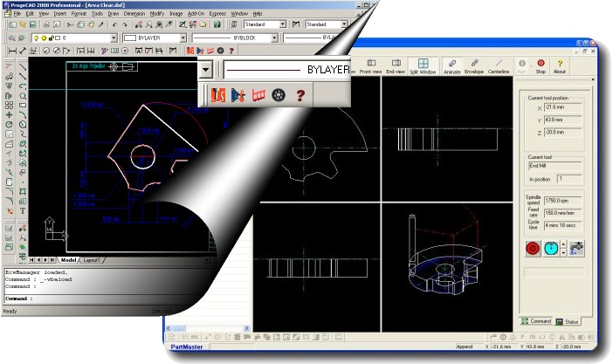This screenshot has height=364, width=613.
Task: Select the Diameter dimension tool
Action: [x=56, y=51]
